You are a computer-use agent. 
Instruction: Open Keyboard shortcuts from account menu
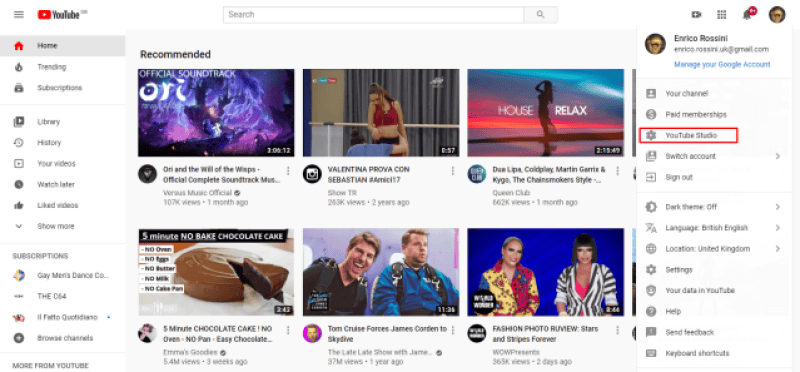tap(714, 354)
